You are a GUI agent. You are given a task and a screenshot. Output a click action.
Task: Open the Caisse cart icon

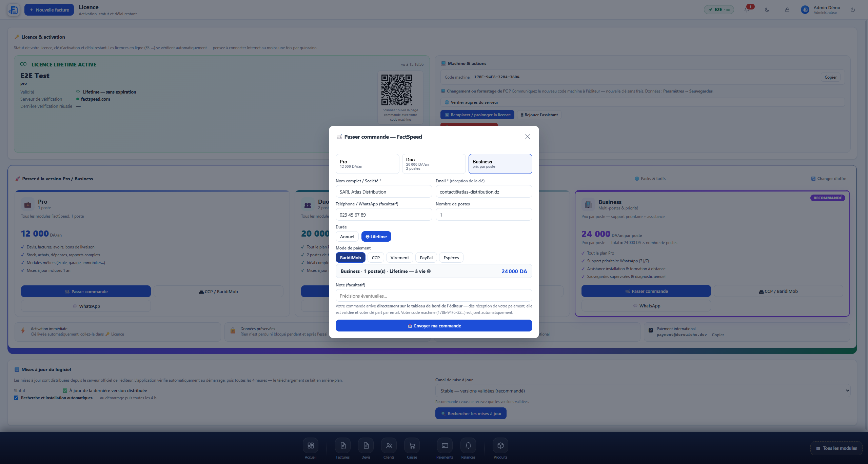412,445
